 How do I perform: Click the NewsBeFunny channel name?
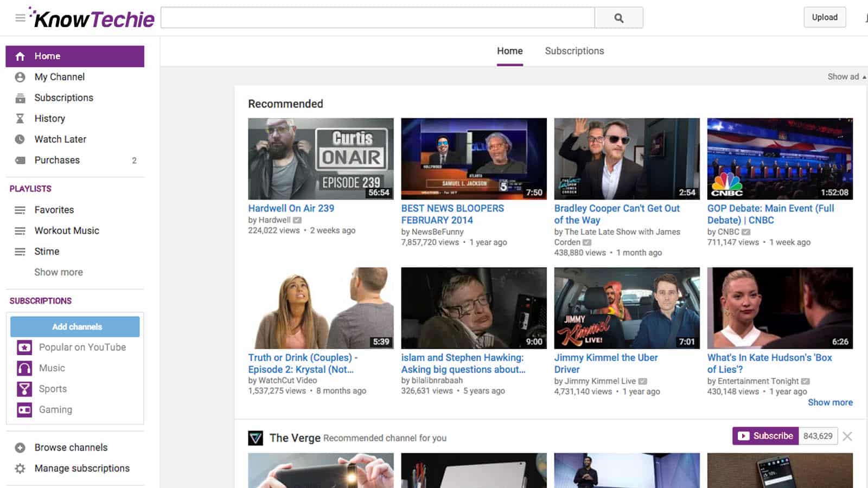click(x=437, y=232)
